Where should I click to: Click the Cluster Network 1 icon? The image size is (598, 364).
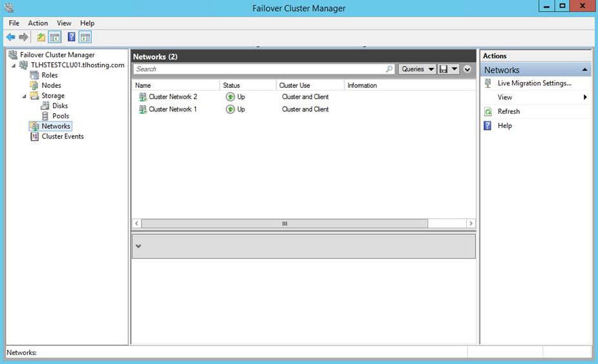pyautogui.click(x=142, y=109)
